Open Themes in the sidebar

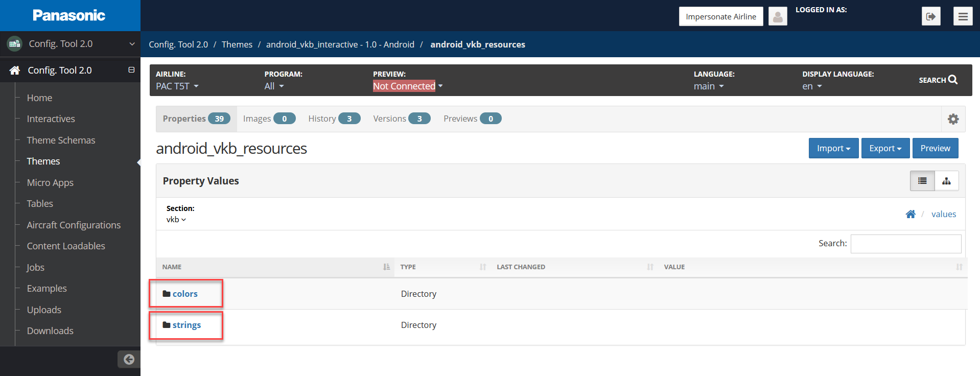point(43,161)
